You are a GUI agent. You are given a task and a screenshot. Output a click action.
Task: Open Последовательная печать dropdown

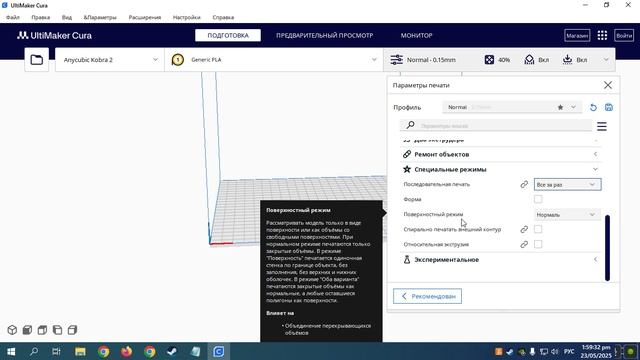point(567,184)
